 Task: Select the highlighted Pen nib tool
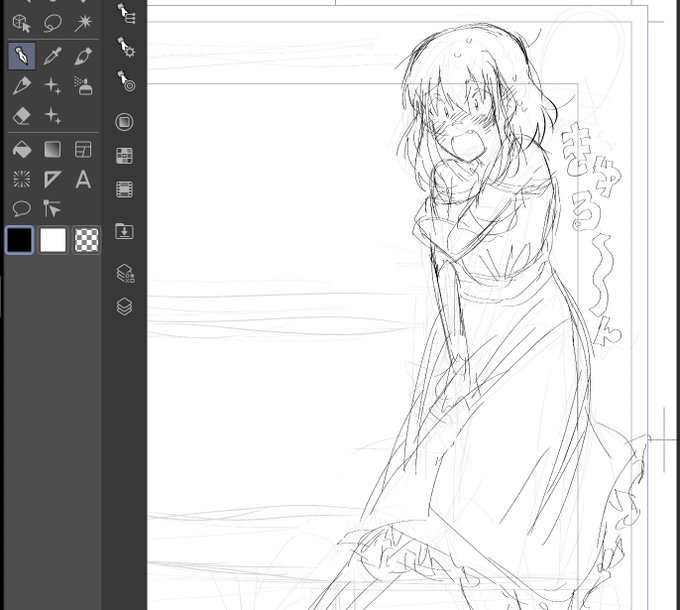pos(22,56)
